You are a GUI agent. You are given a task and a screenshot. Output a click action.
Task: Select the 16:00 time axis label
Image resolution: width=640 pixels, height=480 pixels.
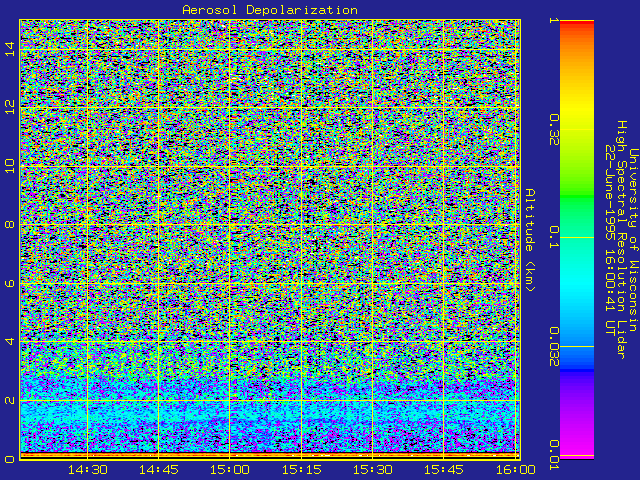point(516,470)
